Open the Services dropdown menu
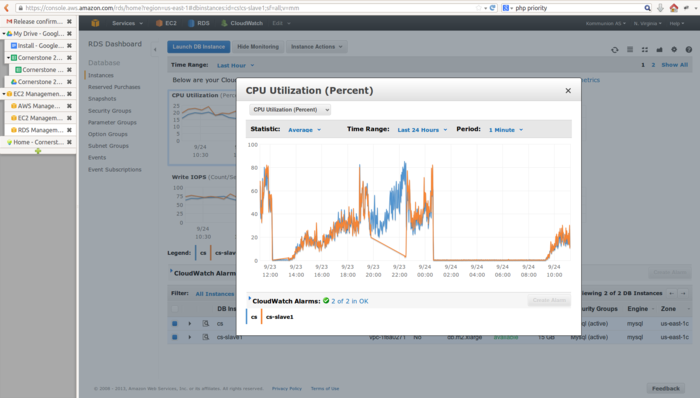Image resolution: width=700 pixels, height=398 pixels. tap(127, 23)
